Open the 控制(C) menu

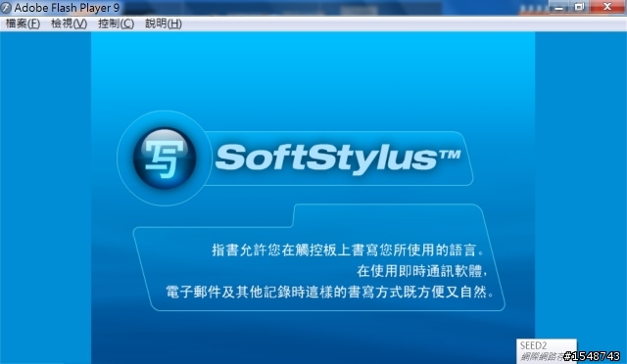point(116,23)
